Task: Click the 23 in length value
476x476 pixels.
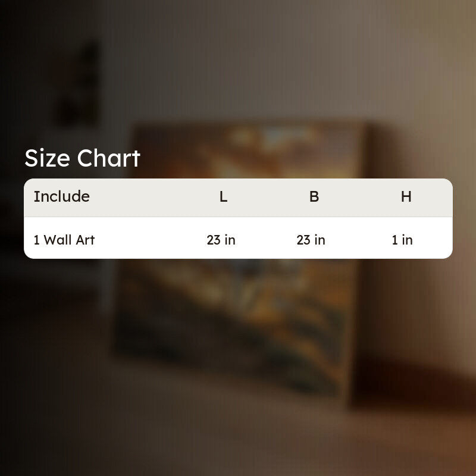Action: pyautogui.click(x=221, y=240)
